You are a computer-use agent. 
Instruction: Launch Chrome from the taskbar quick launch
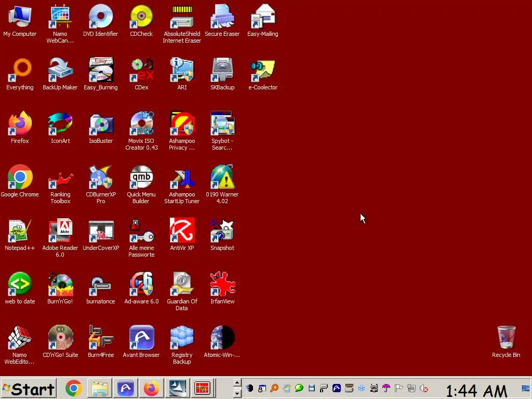click(74, 389)
